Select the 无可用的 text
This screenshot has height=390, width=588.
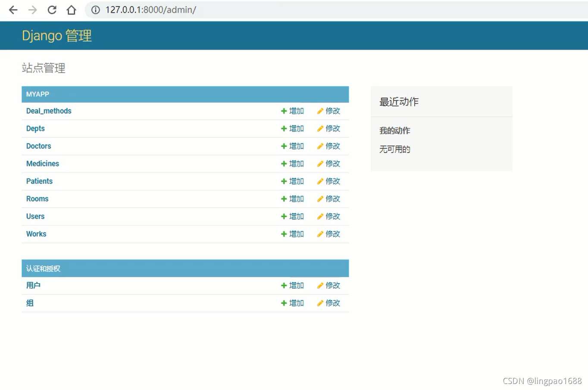point(394,150)
